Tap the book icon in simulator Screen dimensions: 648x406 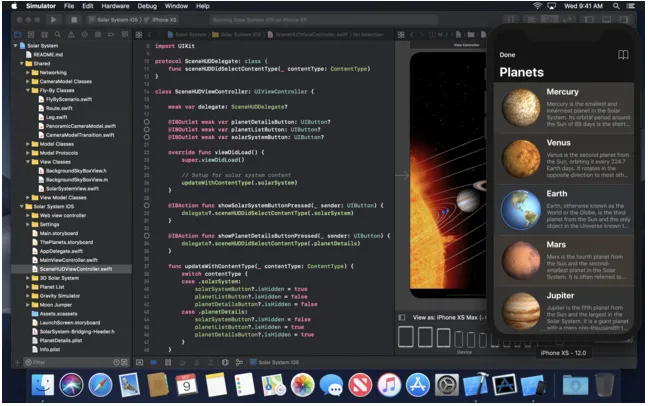coord(623,55)
